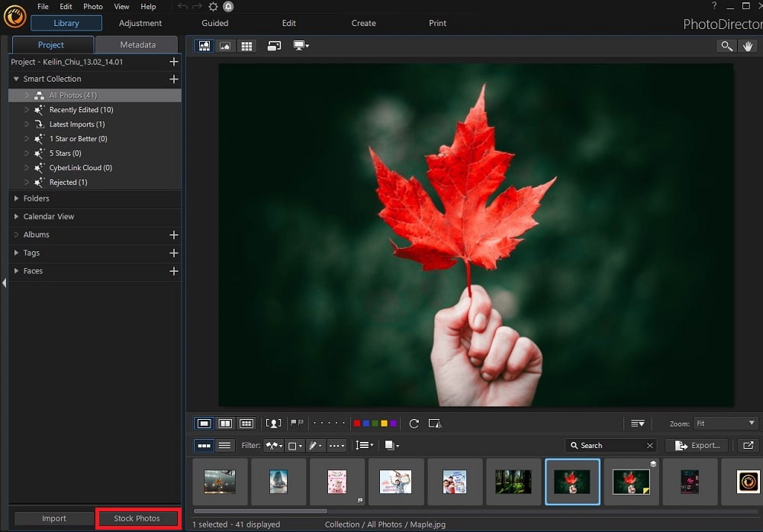
Task: Enable the flag filter
Action: point(294,423)
